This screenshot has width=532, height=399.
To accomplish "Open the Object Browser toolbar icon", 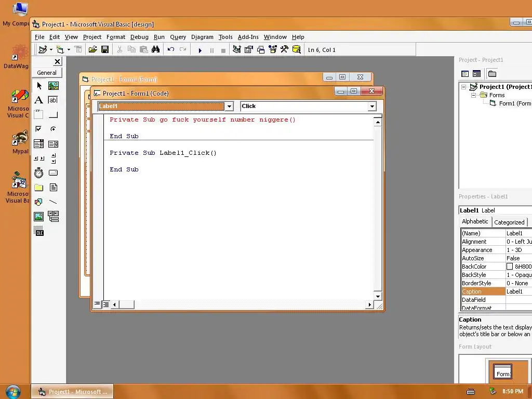I will coord(272,49).
